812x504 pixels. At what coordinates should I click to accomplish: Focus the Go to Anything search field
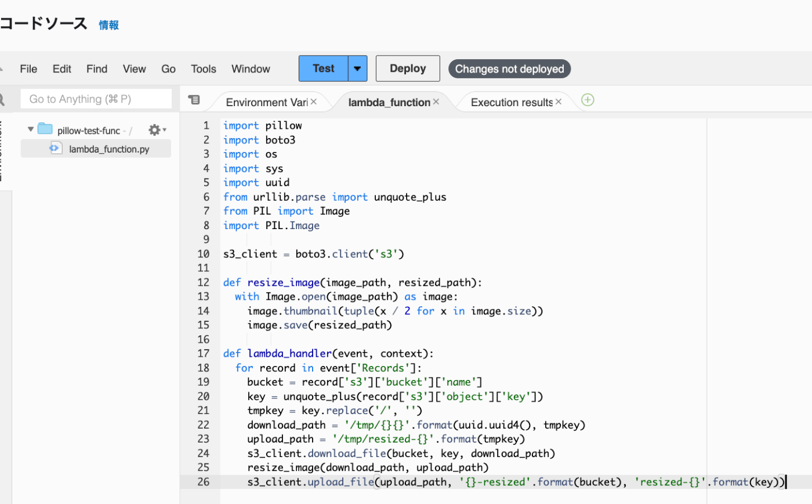click(96, 99)
